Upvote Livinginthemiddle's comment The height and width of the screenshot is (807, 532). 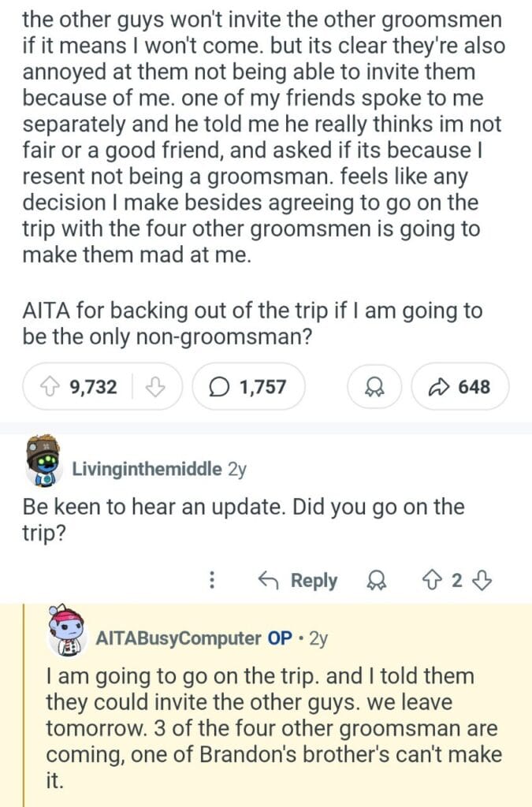[432, 581]
